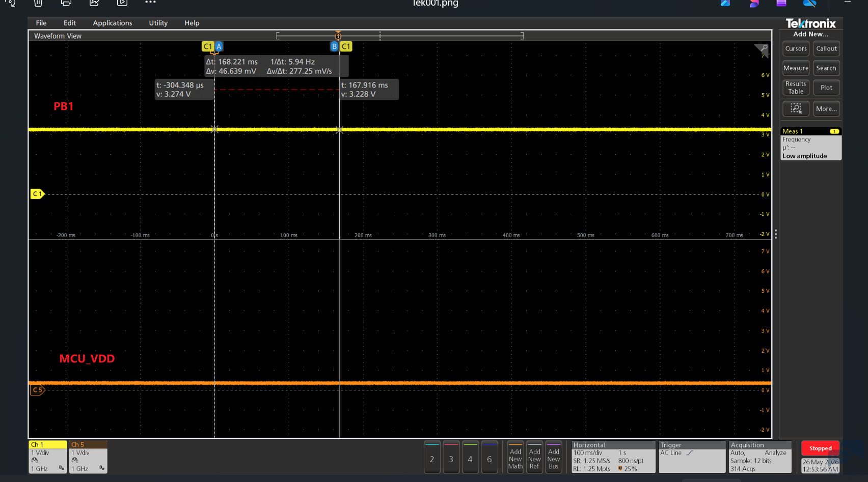Image resolution: width=868 pixels, height=482 pixels.
Task: Turn on channel 6
Action: coord(490,458)
